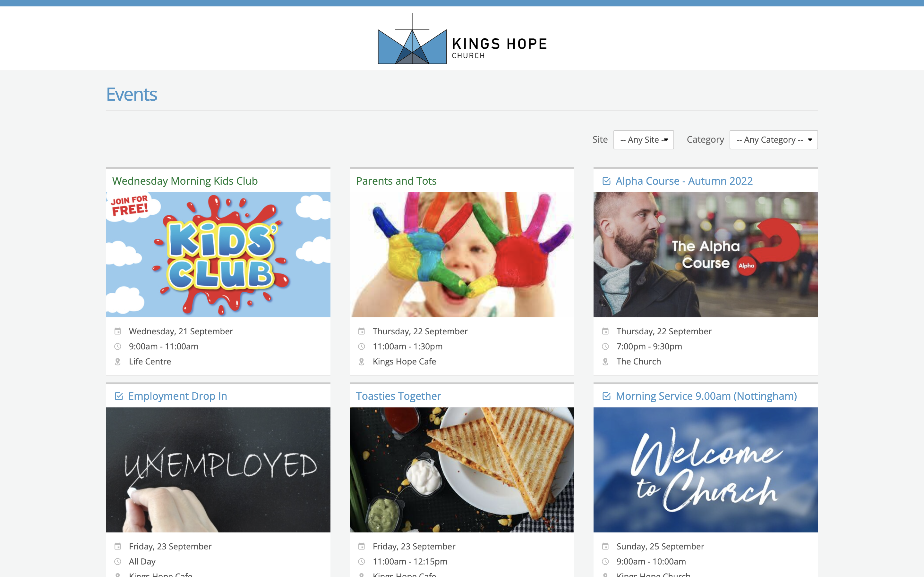
Task: Click the clock icon beside 11:00am - 1:30pm
Action: [x=361, y=347]
